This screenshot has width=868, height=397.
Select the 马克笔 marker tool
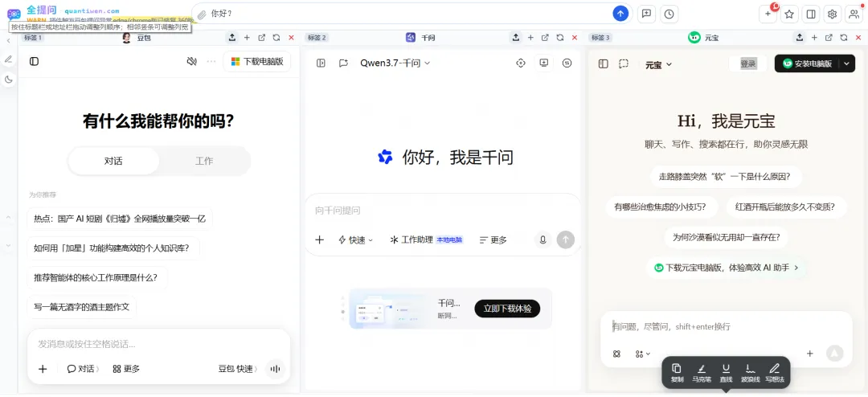point(701,372)
